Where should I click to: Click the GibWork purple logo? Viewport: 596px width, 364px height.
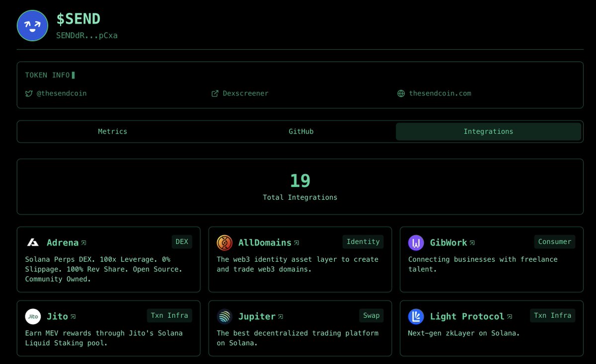416,242
